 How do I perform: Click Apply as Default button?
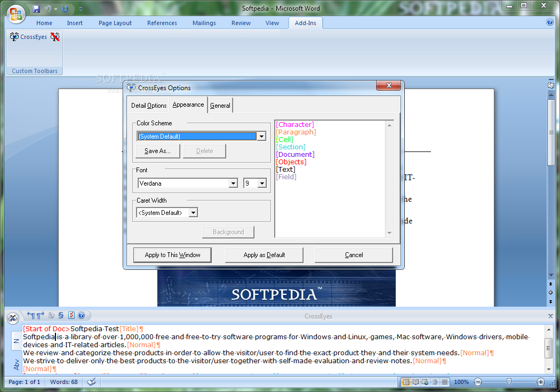[x=265, y=255]
